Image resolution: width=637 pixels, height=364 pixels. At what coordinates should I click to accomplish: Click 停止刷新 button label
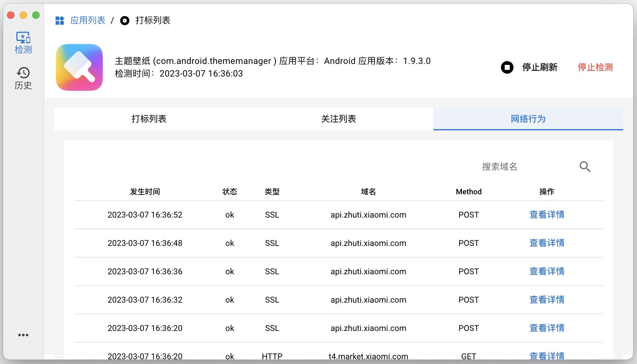[x=540, y=67]
